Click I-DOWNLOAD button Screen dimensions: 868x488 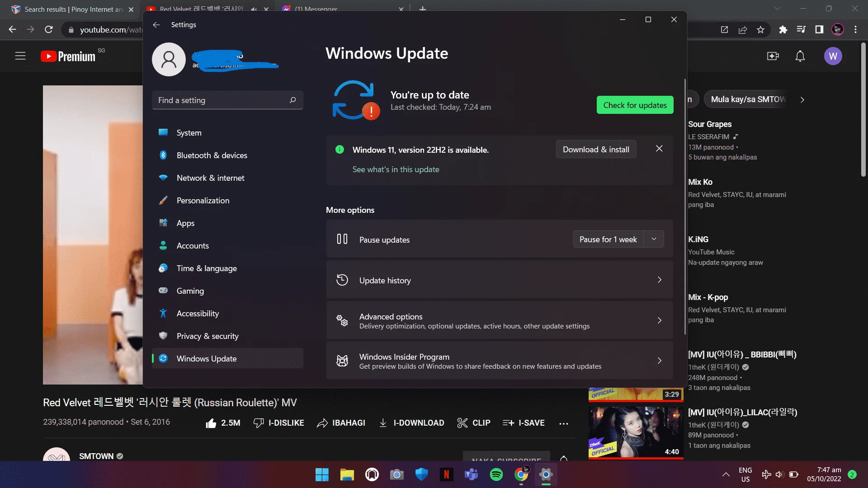411,423
